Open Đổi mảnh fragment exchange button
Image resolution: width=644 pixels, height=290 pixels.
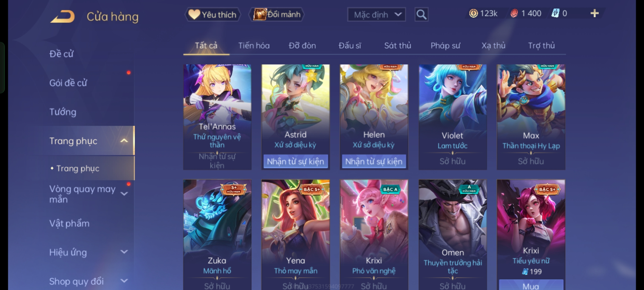click(x=277, y=15)
